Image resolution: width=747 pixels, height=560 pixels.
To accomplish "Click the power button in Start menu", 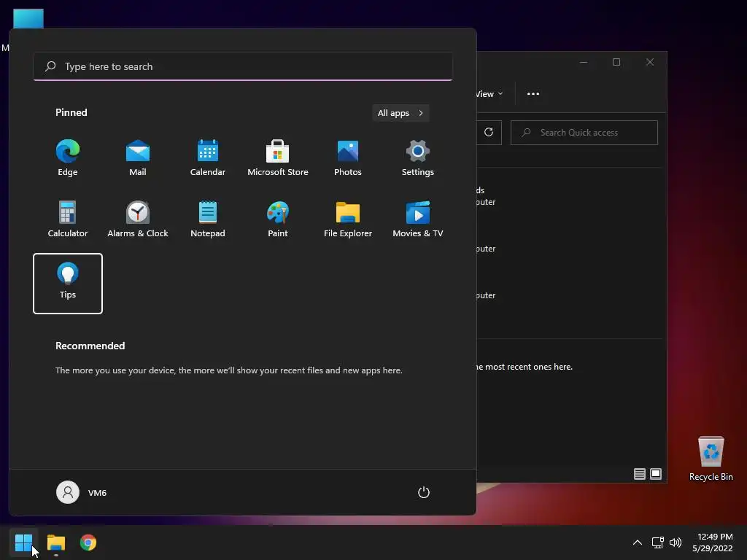I will point(424,492).
